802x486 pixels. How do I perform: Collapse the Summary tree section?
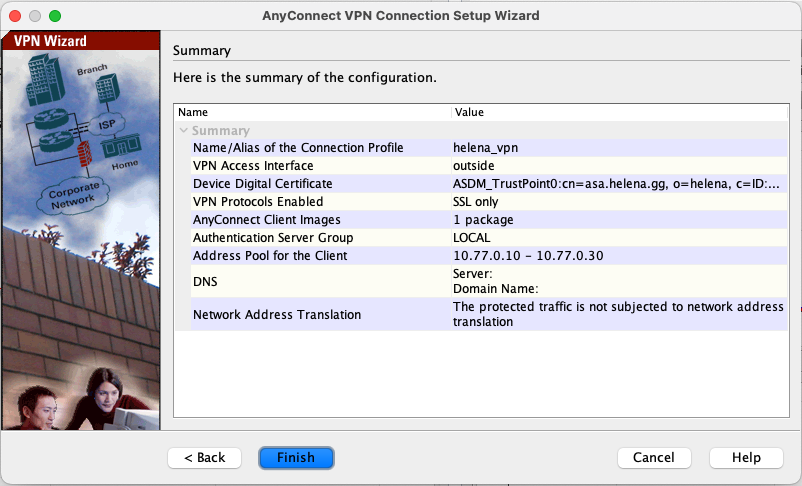[183, 131]
